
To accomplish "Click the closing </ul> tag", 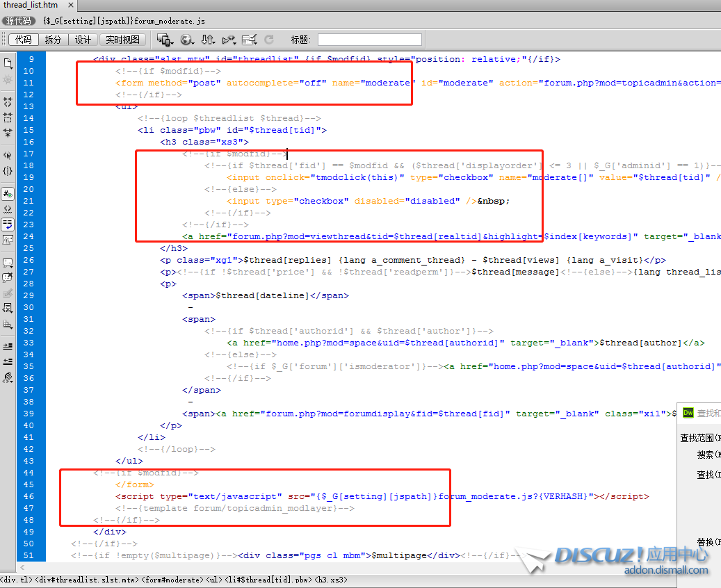I will click(x=129, y=461).
